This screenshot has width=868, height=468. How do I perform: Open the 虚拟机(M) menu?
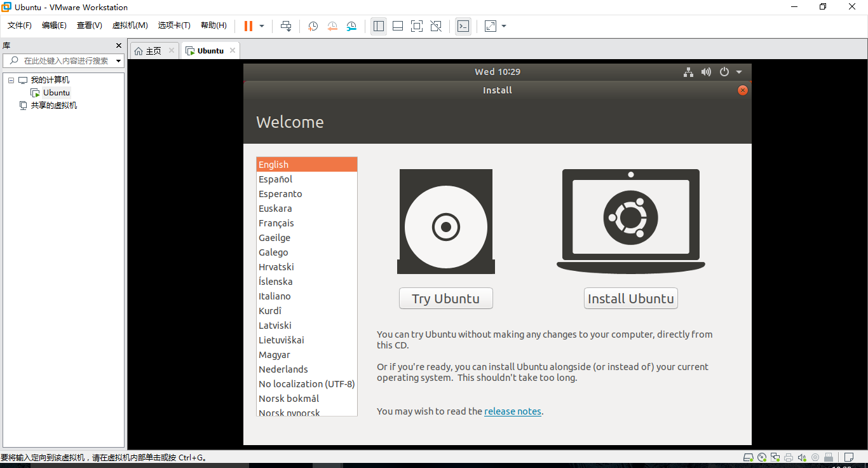click(130, 25)
